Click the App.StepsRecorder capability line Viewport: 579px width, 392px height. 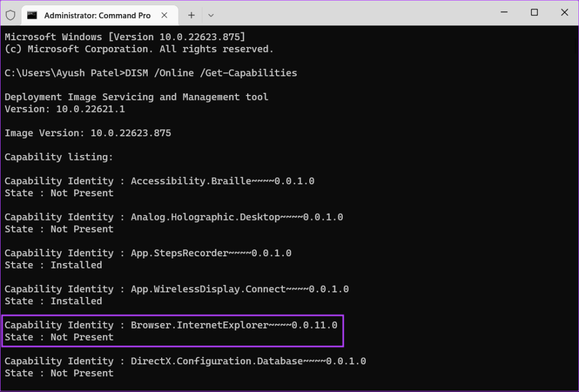point(148,253)
